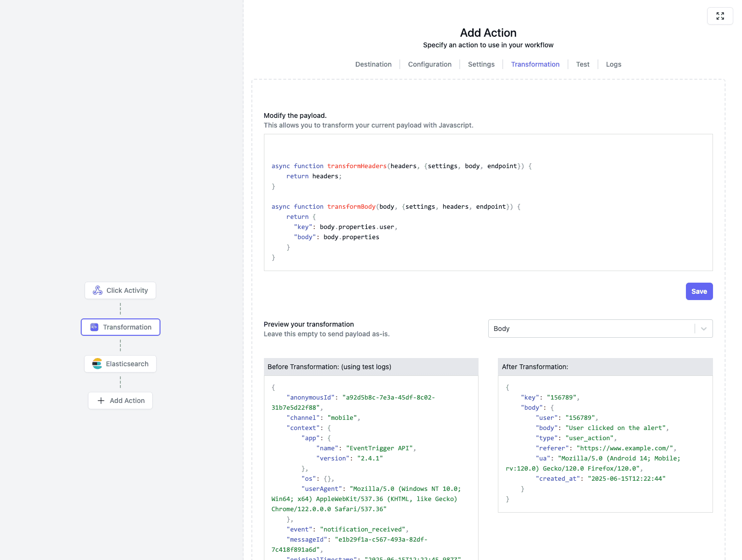Click the "referer" example.com line
Viewport: 742px width, 560px height.
pyautogui.click(x=606, y=448)
